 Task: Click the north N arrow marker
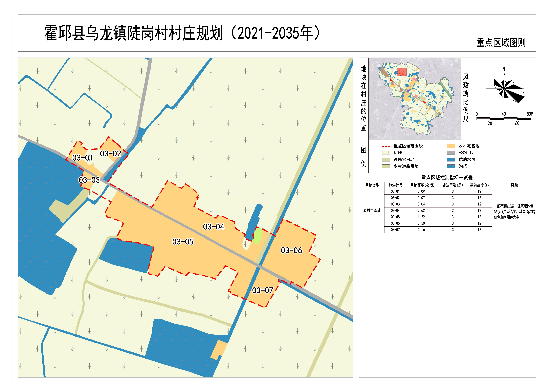504,69
